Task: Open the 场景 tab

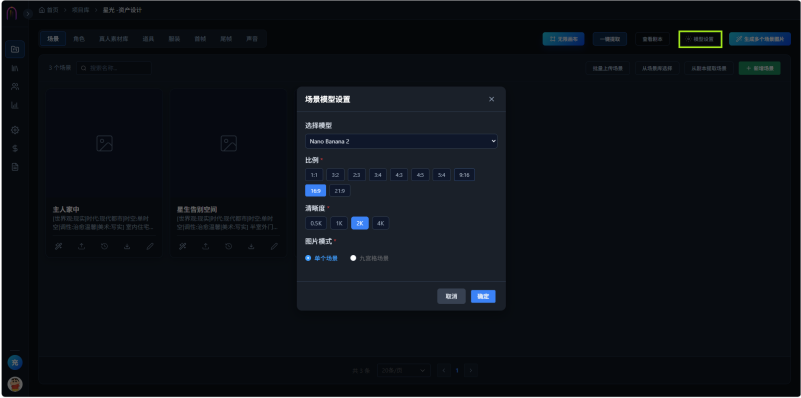Action: tap(53, 39)
